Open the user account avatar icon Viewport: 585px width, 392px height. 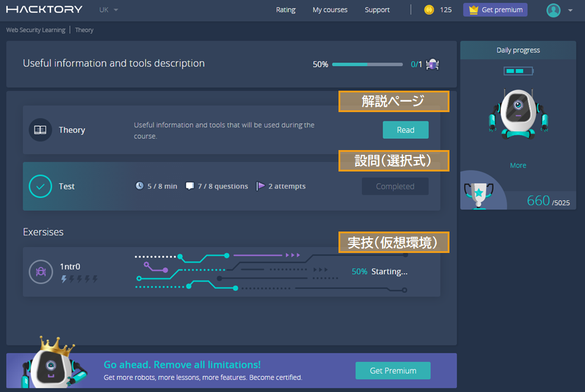coord(552,10)
